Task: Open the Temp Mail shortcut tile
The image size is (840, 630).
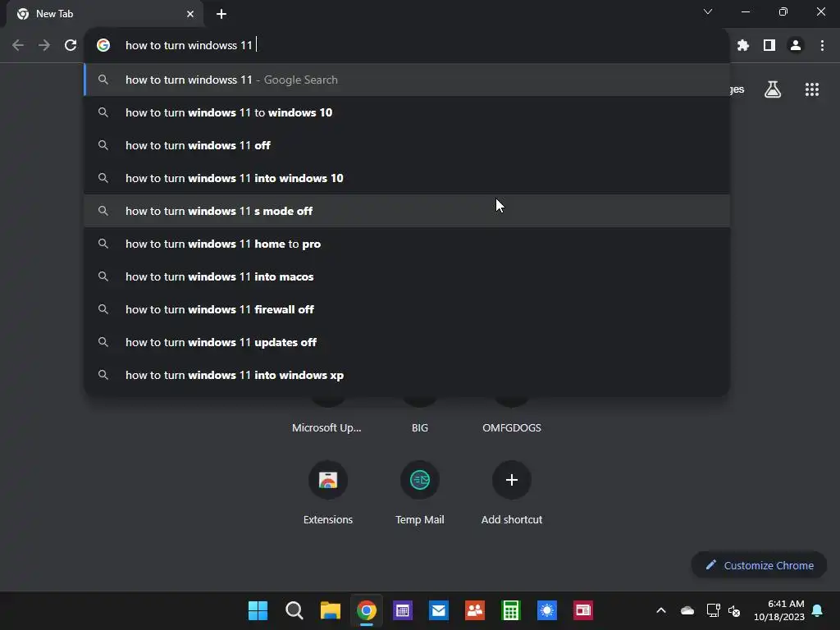Action: pos(420,480)
